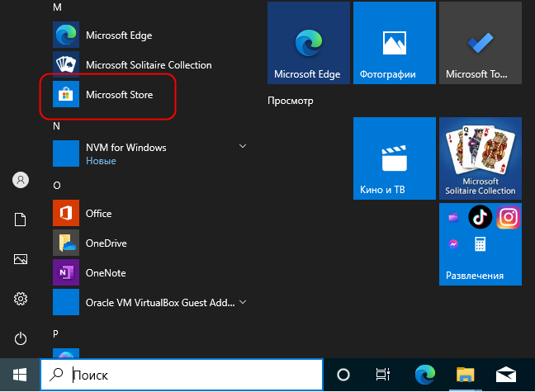Open TikTok in the Развлечения folder
535x392 pixels.
[x=480, y=217]
